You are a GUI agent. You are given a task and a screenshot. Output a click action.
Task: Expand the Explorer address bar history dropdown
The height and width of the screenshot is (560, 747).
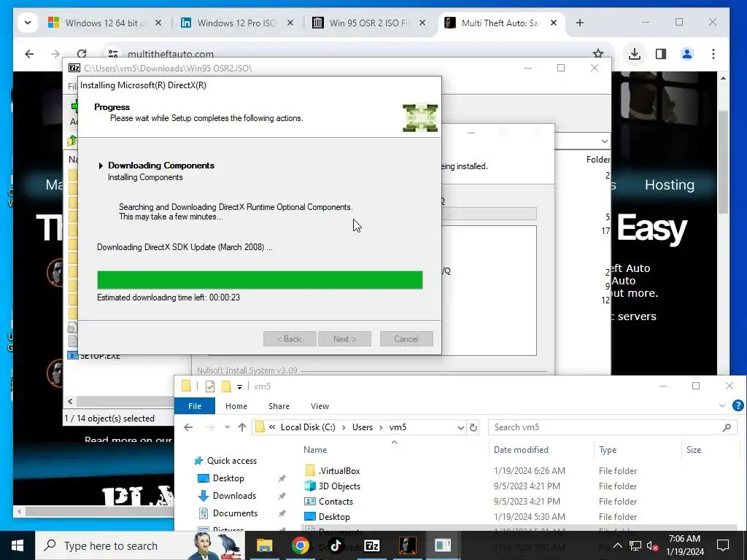[x=461, y=427]
